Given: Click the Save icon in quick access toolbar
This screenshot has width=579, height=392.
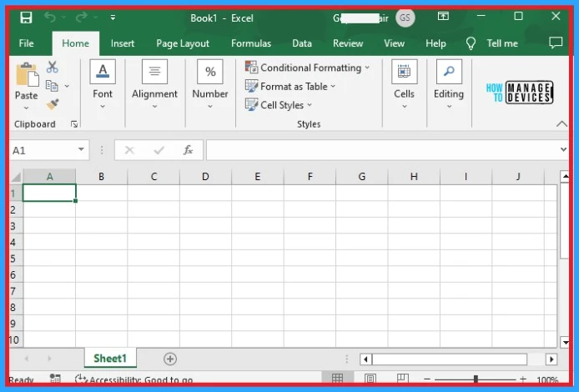Looking at the screenshot, I should coord(26,18).
